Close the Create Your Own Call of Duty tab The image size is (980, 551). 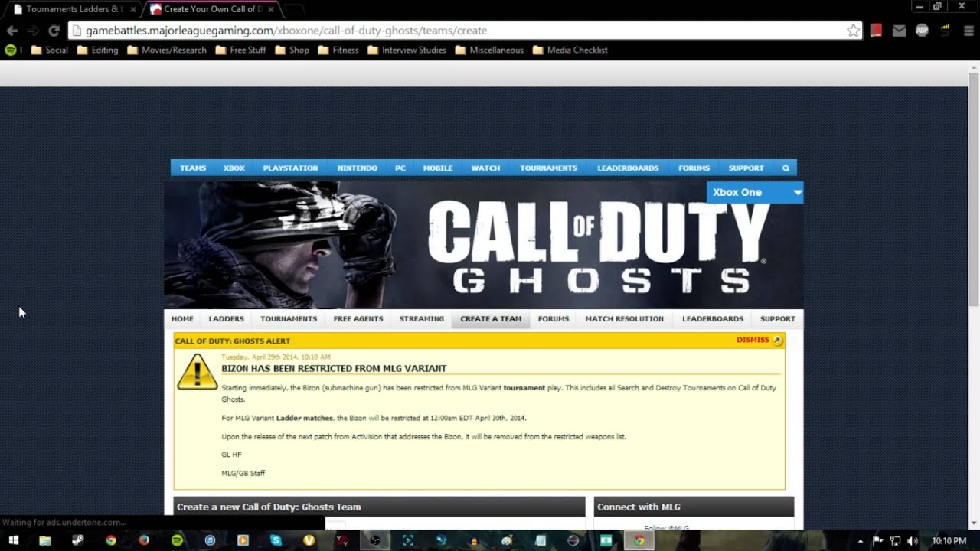click(x=271, y=9)
